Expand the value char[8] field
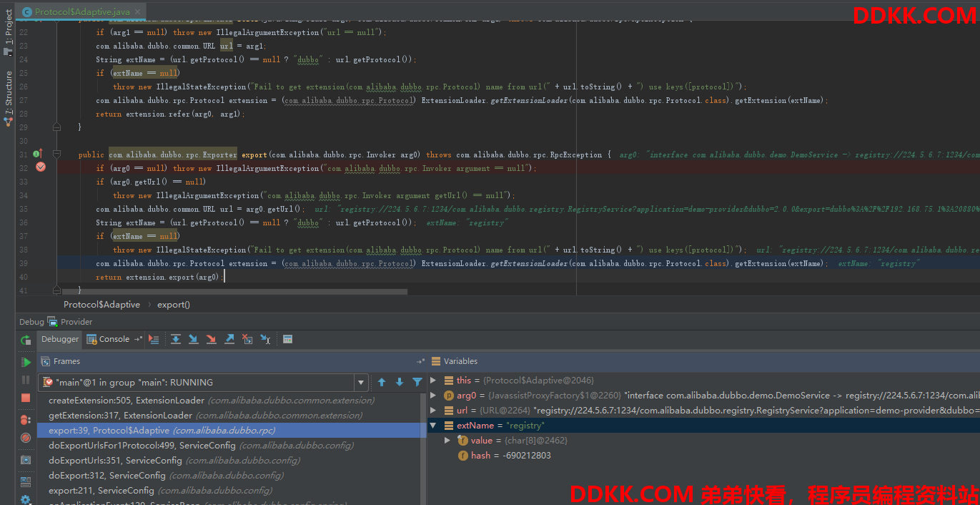The image size is (980, 505). coord(447,441)
